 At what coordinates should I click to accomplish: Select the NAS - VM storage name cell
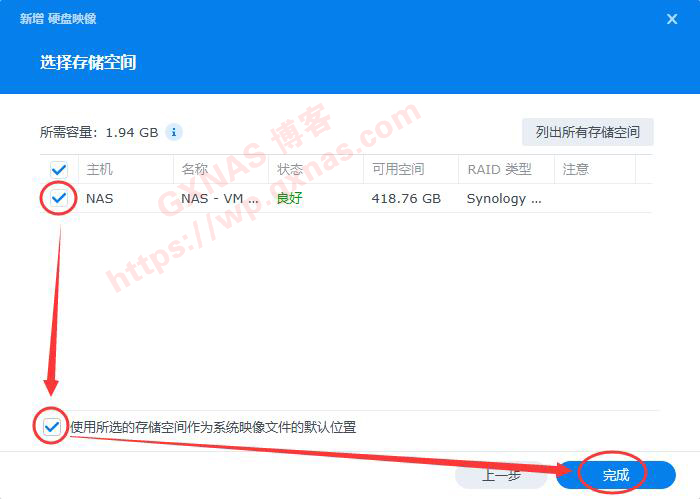(220, 198)
